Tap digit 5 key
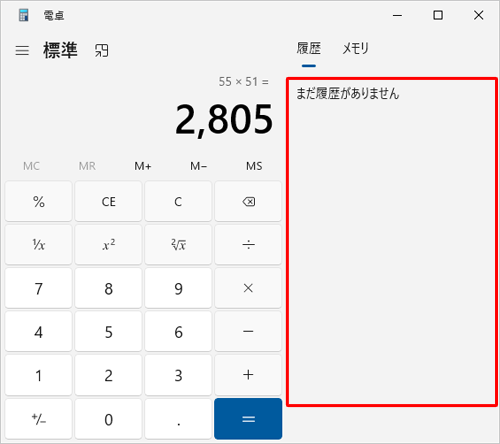 109,331
